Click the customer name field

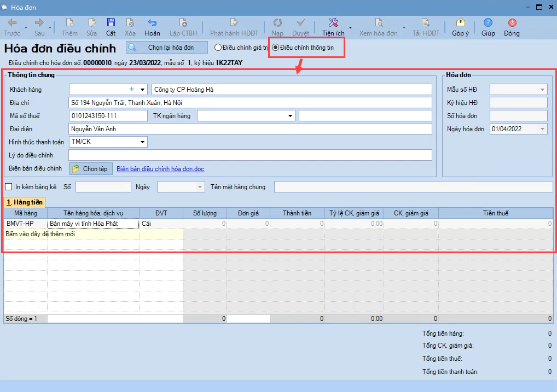(x=292, y=90)
